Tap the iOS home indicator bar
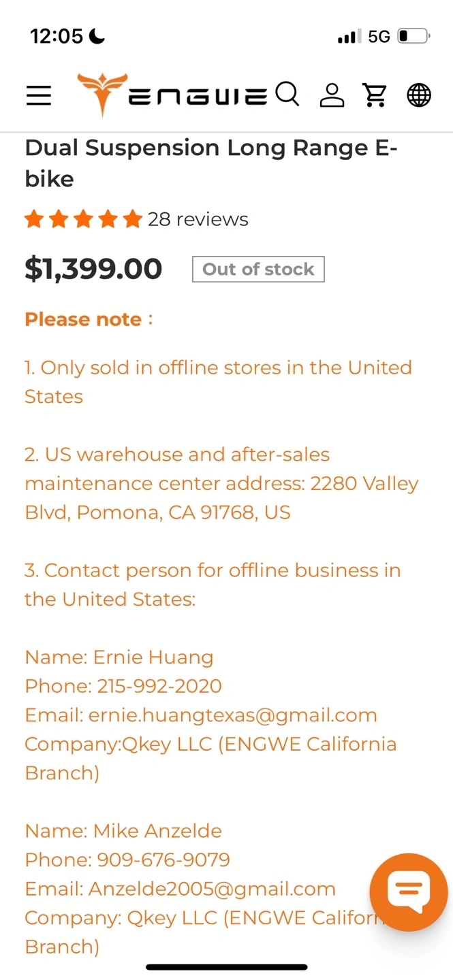This screenshot has height=980, width=453. (227, 967)
